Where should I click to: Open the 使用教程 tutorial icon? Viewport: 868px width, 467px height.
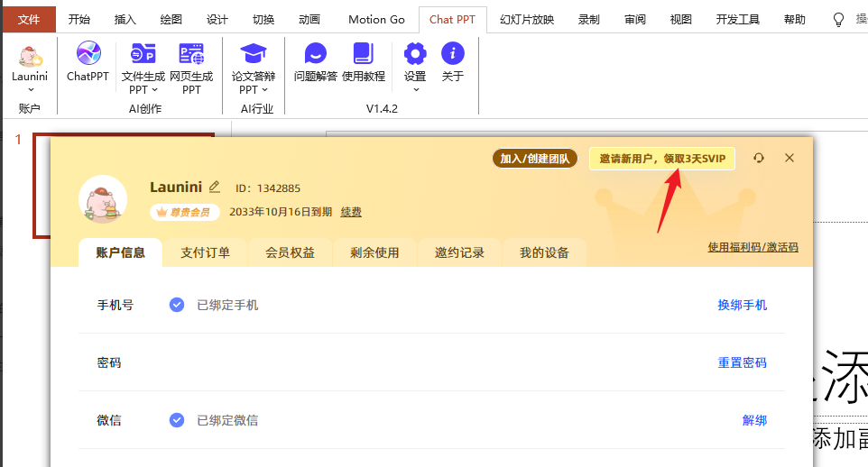click(364, 56)
